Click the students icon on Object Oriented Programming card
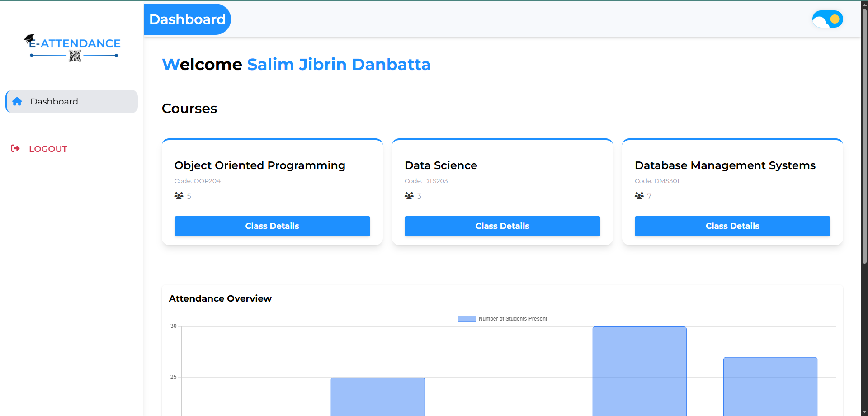The image size is (868, 416). [x=179, y=196]
